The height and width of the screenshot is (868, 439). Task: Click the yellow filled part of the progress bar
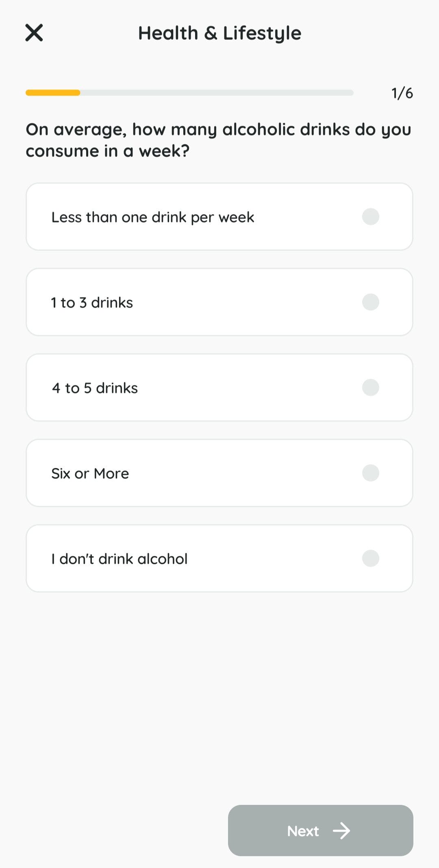pos(53,93)
